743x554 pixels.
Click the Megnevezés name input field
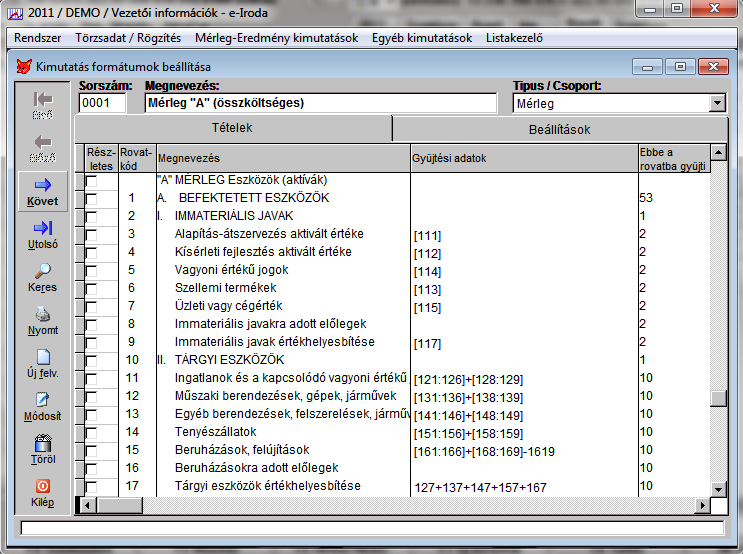pos(320,103)
